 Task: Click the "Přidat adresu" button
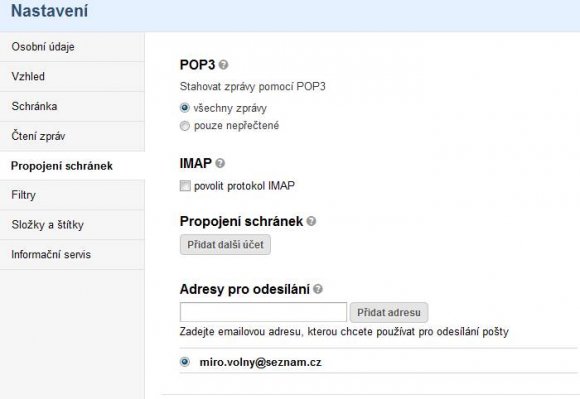[389, 312]
